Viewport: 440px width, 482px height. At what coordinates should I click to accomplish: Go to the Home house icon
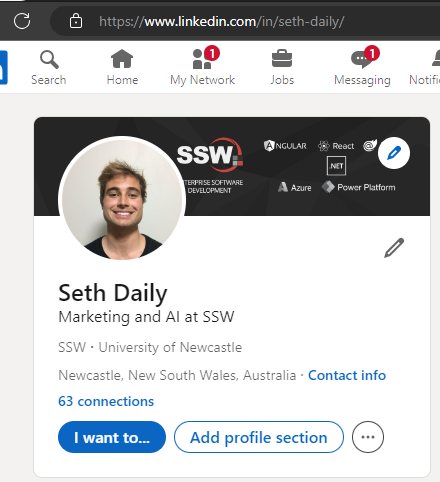[122, 59]
